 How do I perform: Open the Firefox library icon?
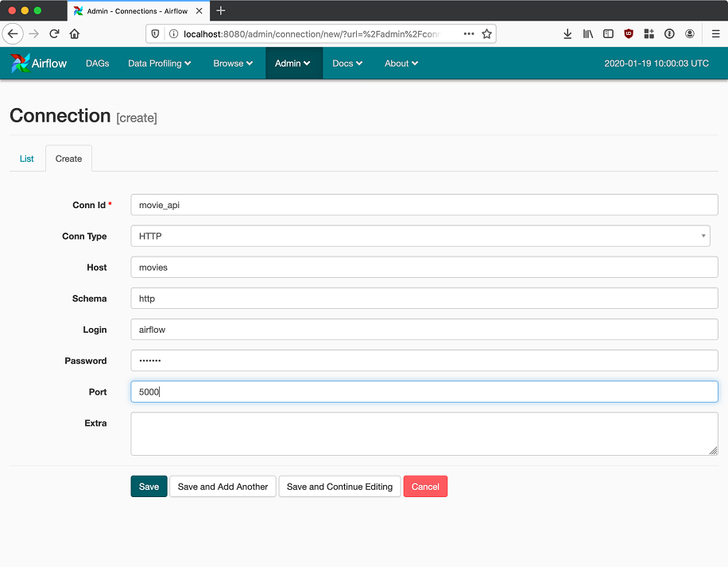pyautogui.click(x=588, y=34)
